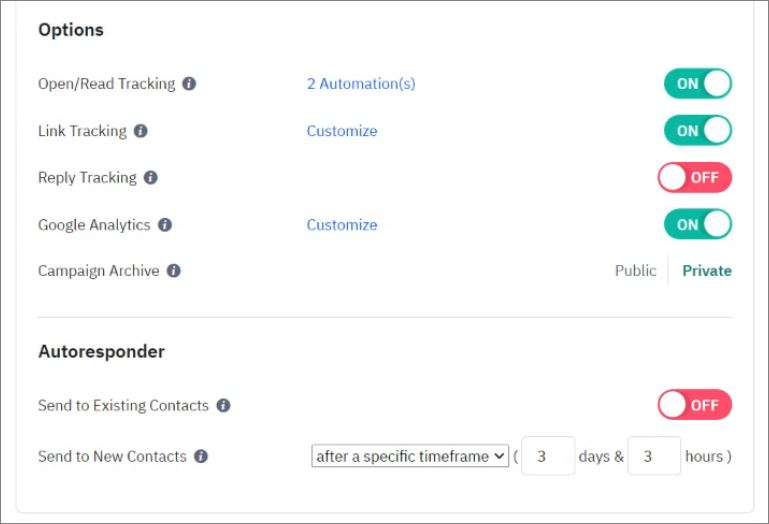The image size is (769, 524).
Task: Enable the Reply Tracking toggle
Action: coord(695,178)
